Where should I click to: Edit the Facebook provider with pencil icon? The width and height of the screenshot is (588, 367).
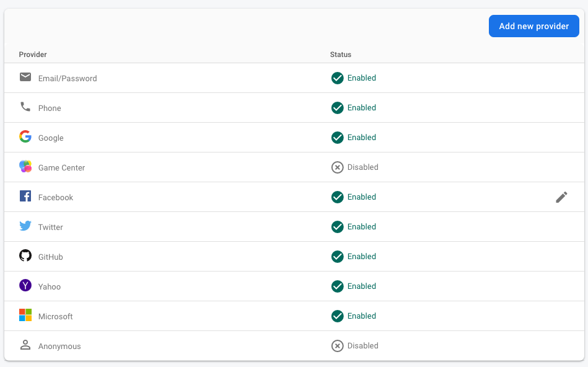click(561, 197)
